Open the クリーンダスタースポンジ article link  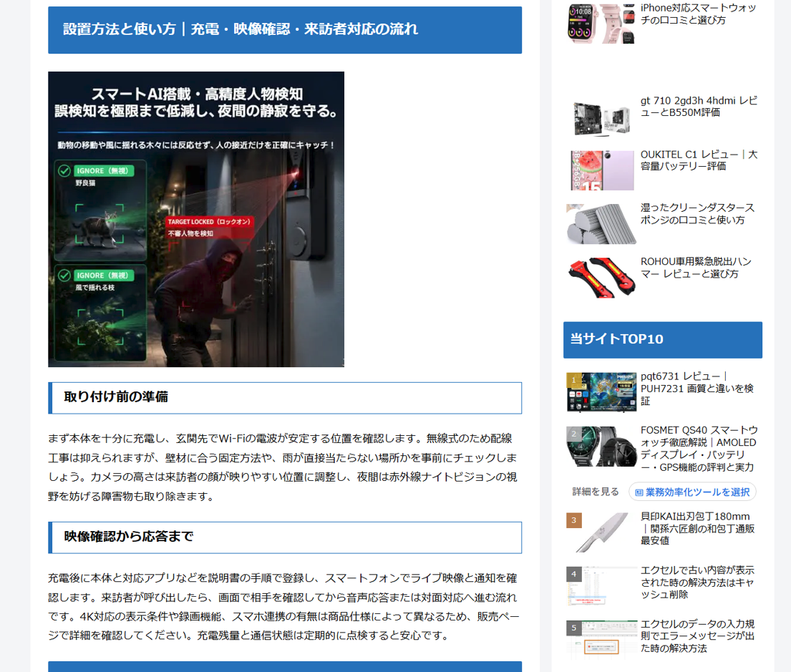point(697,214)
